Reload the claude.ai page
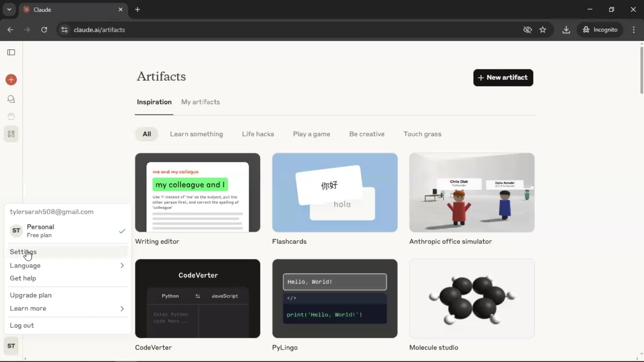This screenshot has height=362, width=644. pos(44,29)
